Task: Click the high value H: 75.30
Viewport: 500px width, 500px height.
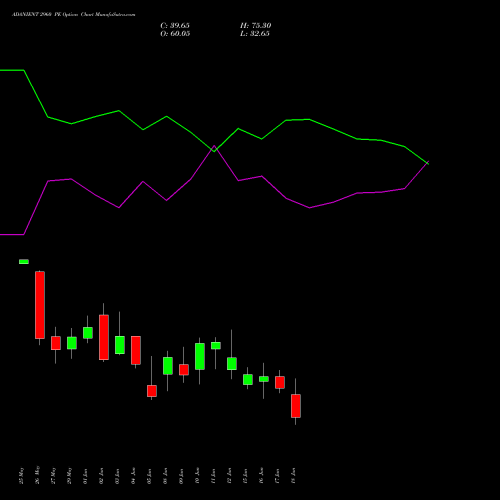Action: tap(255, 26)
